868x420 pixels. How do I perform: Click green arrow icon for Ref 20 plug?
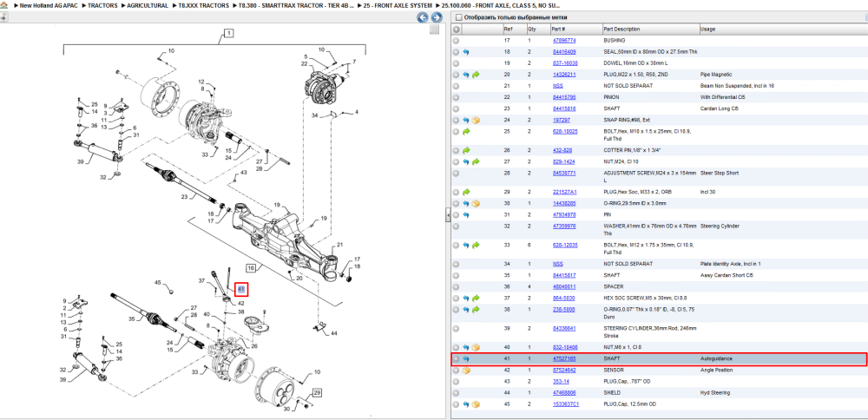(476, 75)
